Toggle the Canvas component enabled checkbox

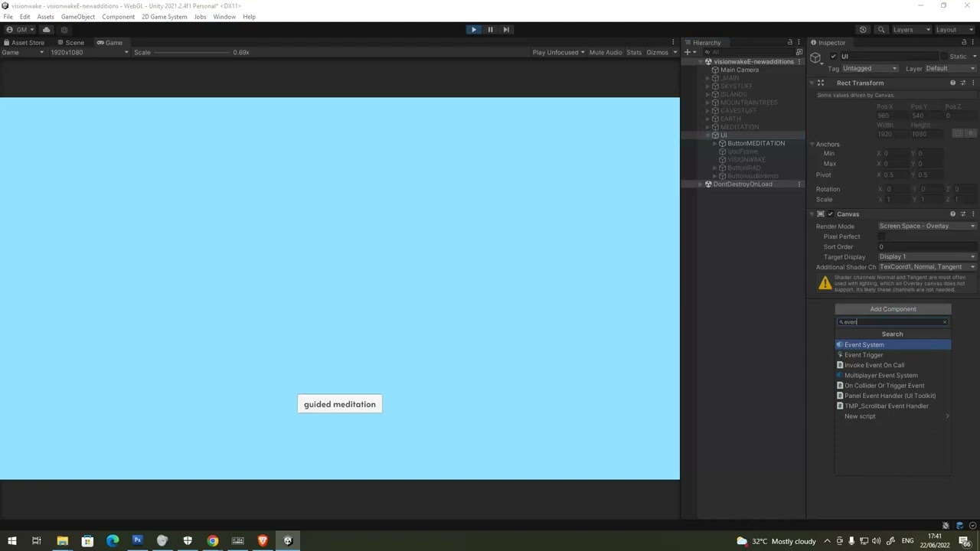831,214
